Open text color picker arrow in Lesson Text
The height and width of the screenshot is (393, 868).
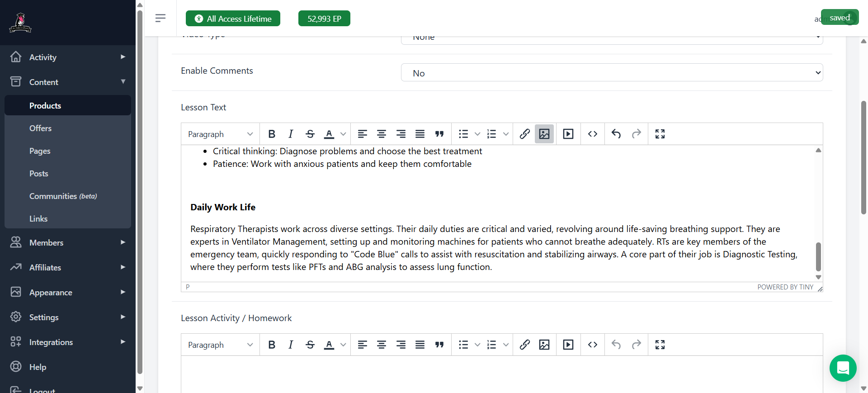(x=343, y=134)
